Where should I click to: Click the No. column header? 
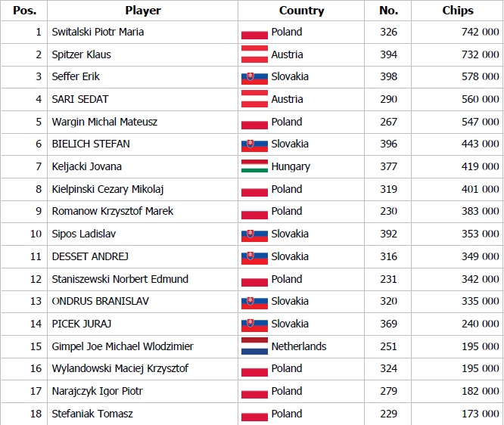pyautogui.click(x=388, y=11)
